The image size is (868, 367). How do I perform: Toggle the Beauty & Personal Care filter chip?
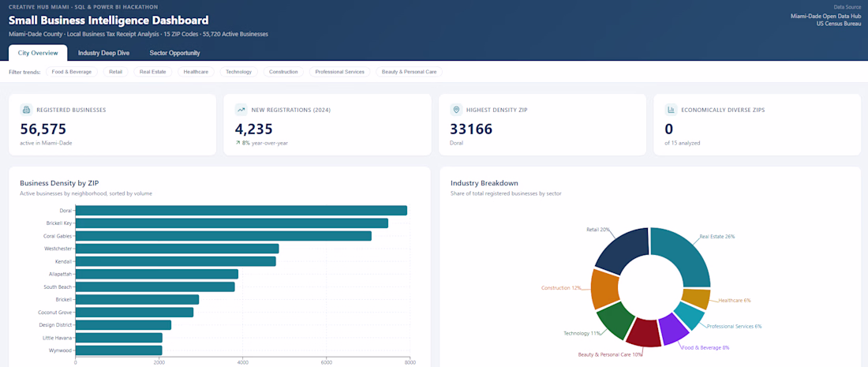pos(409,72)
